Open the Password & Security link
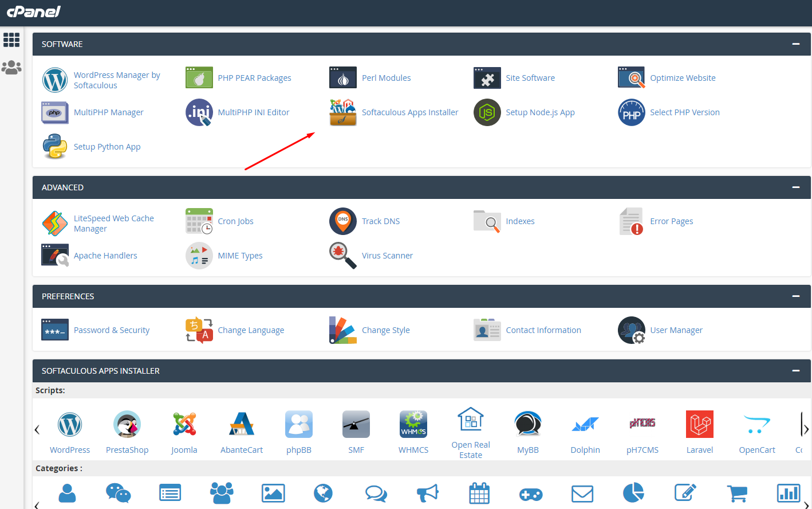 111,330
